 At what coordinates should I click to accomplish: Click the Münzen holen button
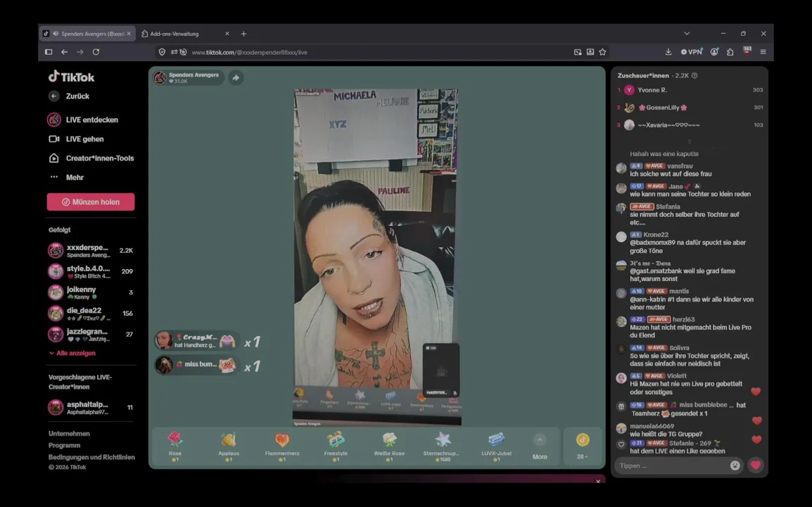click(91, 201)
